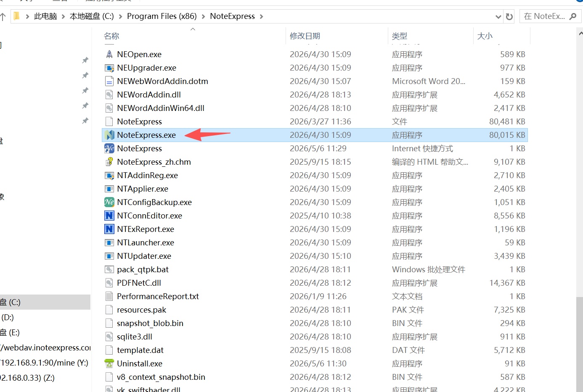Click the pack_qtpk.bat batch file icon

click(x=109, y=269)
